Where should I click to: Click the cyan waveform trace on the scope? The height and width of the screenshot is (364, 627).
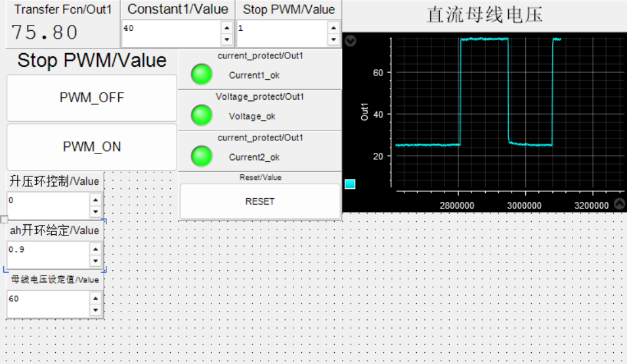coord(485,39)
